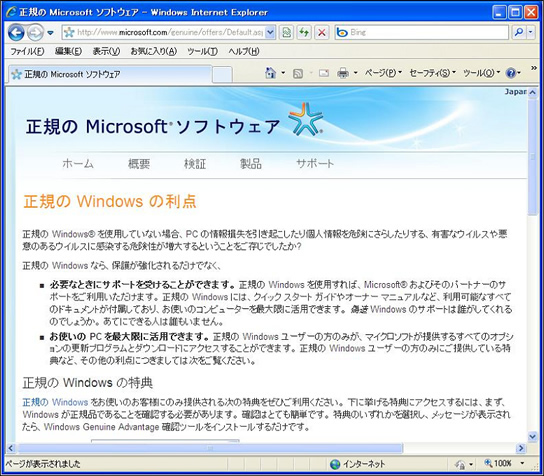Click the horizontal scrollbar right arrow
Viewport: 544px width, 476px height.
click(520, 448)
